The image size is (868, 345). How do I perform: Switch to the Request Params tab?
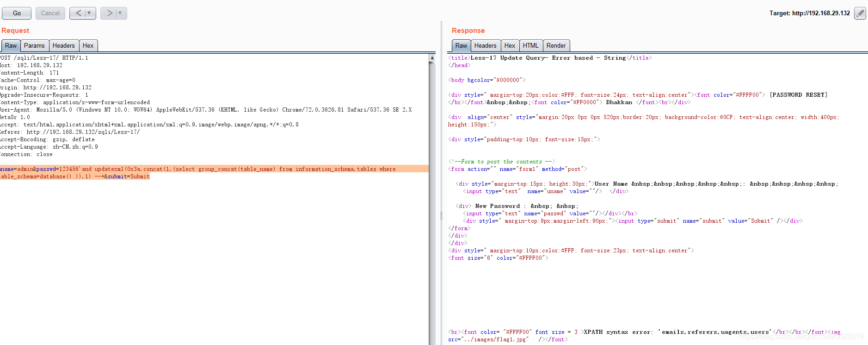pyautogui.click(x=34, y=45)
